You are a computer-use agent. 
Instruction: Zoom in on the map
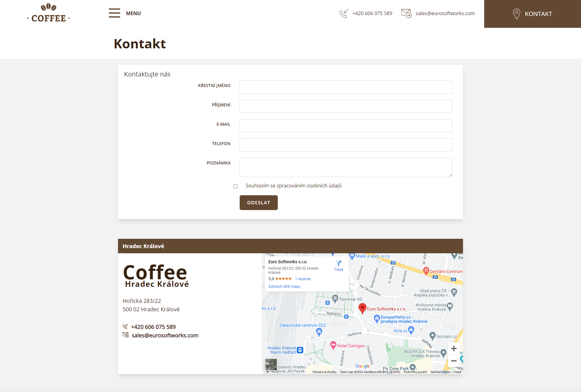[454, 349]
